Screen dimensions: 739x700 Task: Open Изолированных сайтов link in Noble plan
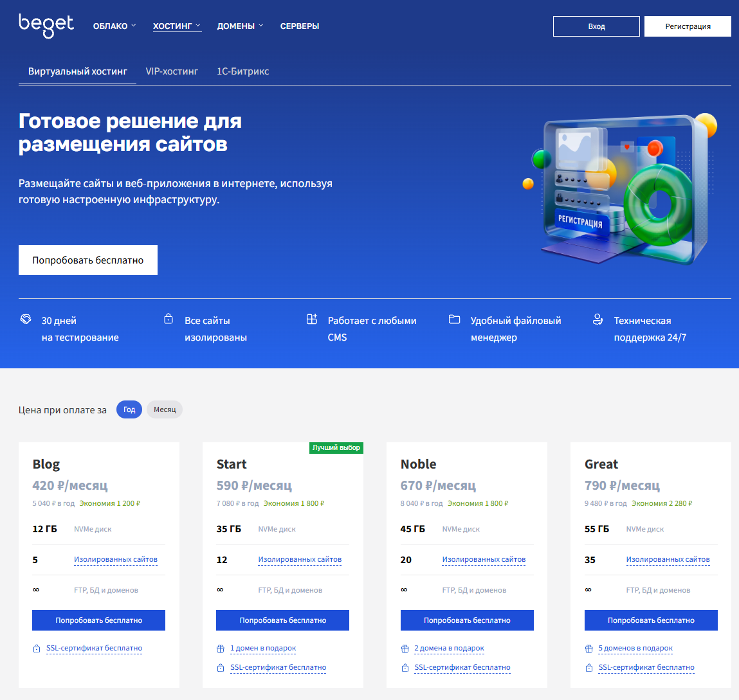point(484,559)
